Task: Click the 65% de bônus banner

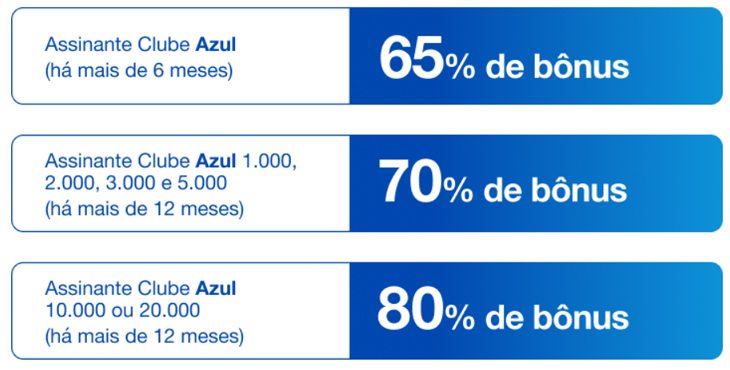Action: click(x=536, y=56)
